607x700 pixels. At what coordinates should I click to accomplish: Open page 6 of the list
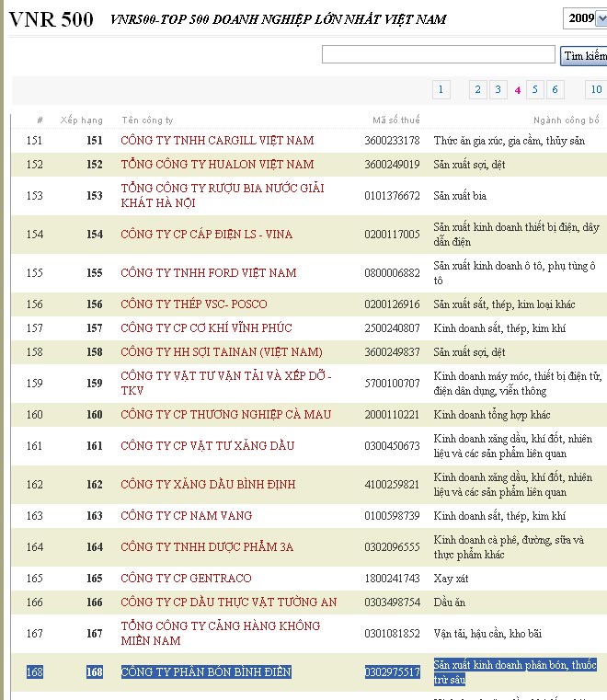point(555,89)
